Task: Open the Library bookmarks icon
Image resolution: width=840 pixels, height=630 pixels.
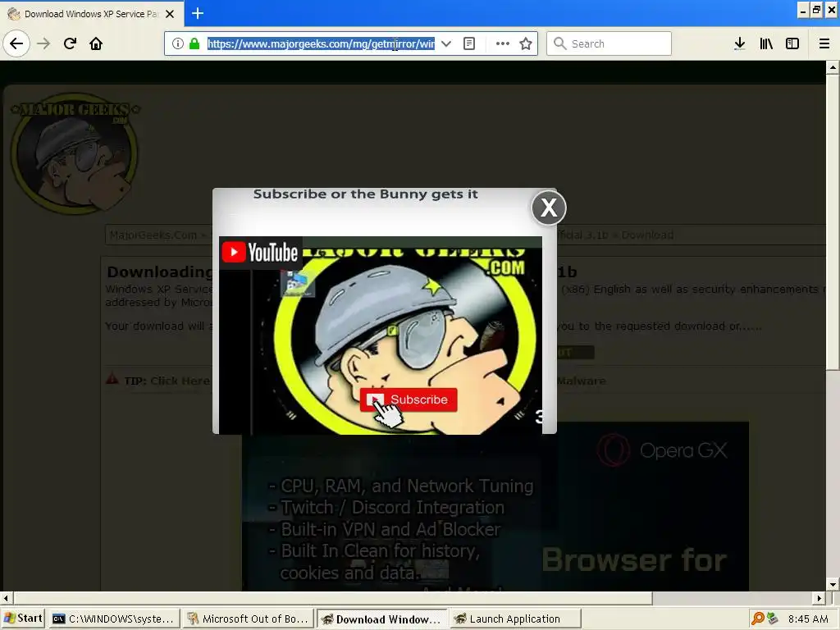Action: (766, 43)
